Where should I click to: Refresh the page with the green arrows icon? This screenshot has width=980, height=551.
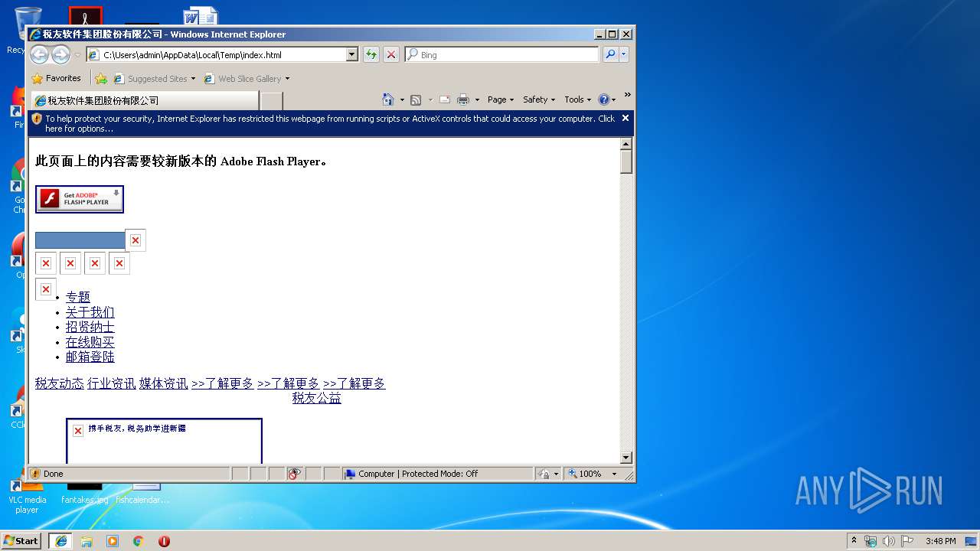(x=371, y=54)
